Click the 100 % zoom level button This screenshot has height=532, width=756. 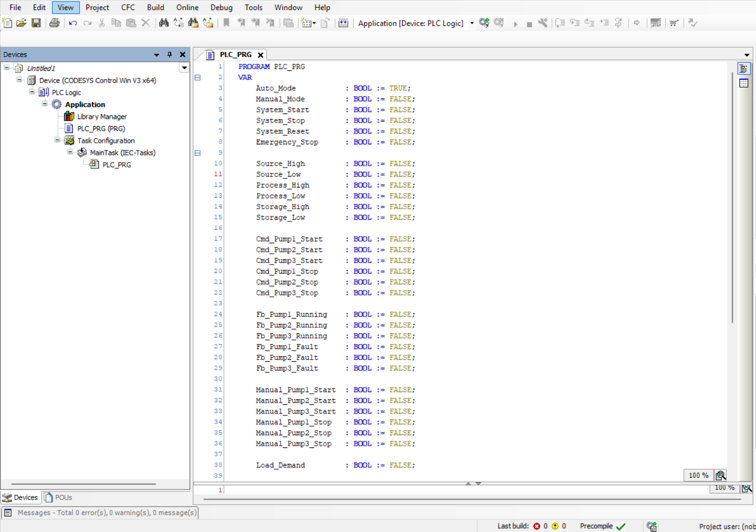coord(698,475)
